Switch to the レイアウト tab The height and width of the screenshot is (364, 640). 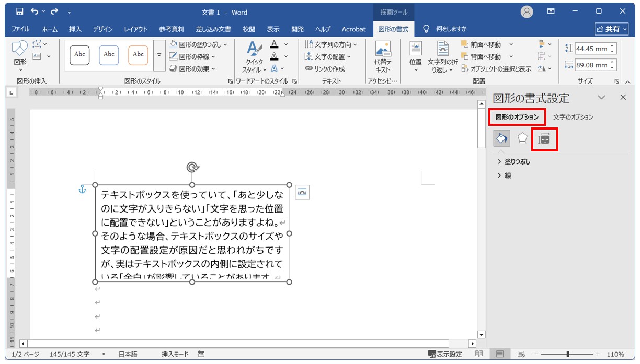point(135,29)
